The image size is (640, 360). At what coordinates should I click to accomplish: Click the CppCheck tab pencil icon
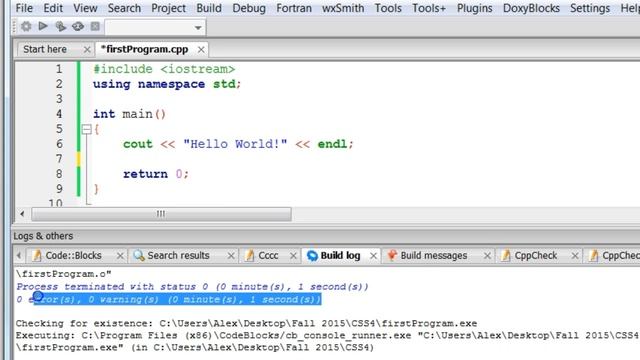(x=506, y=256)
